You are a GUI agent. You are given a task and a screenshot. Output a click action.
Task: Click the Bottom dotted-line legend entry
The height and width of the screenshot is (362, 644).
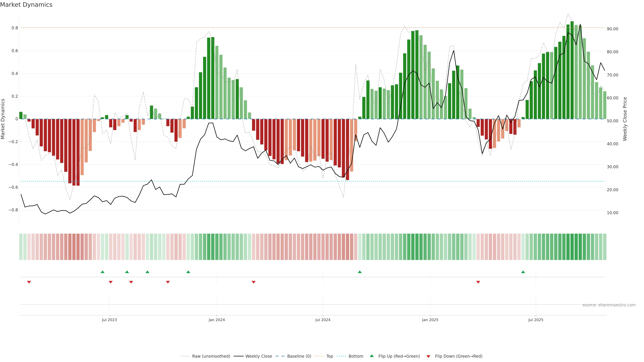(x=356, y=356)
